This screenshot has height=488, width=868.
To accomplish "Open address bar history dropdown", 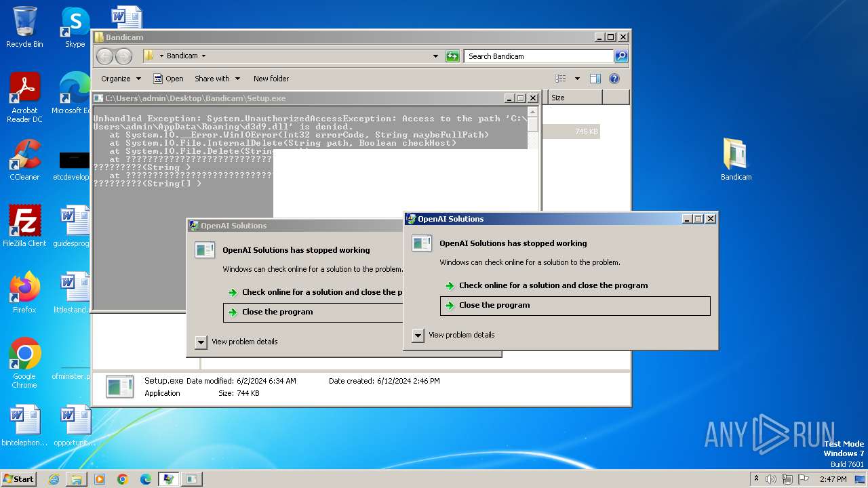I will (x=435, y=56).
